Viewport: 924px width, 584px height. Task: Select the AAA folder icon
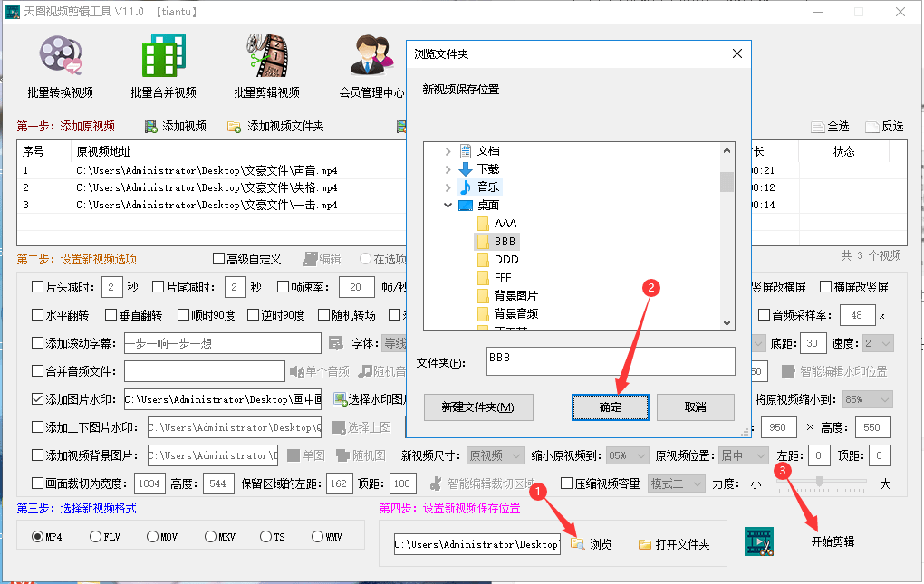[483, 224]
